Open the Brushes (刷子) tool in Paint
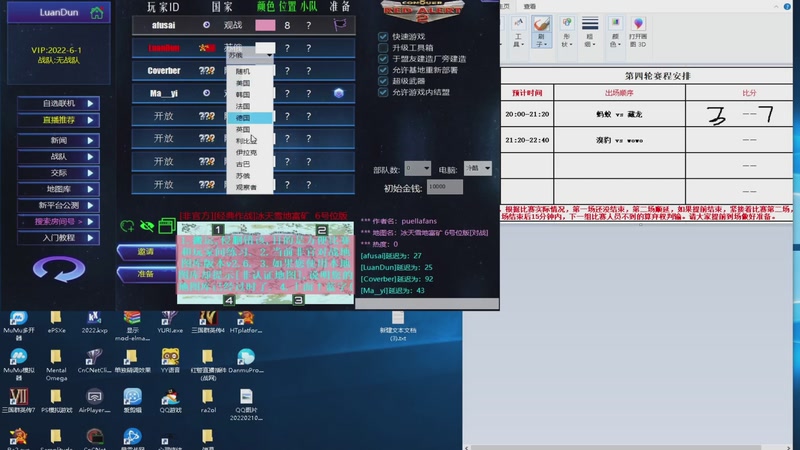This screenshot has height=450, width=800. [x=541, y=32]
